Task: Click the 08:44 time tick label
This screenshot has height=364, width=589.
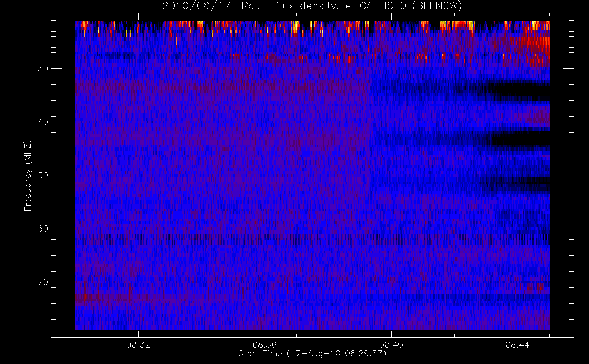Action: point(517,345)
